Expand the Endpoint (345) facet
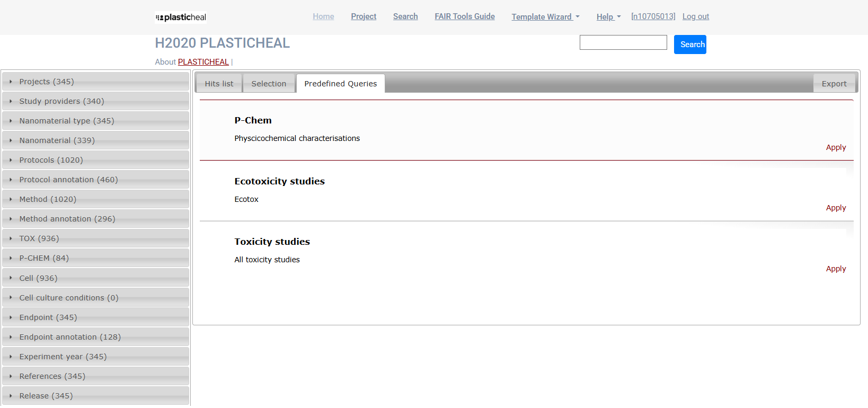 click(x=95, y=317)
